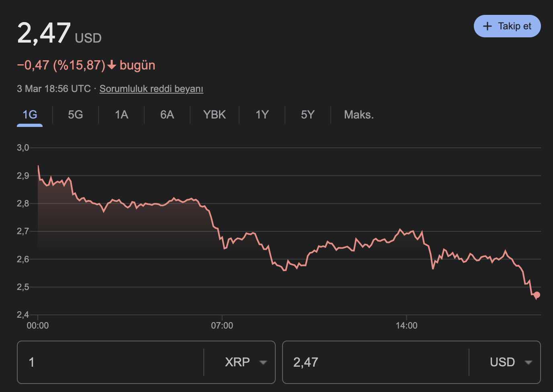Image resolution: width=553 pixels, height=392 pixels.
Task: Follow XRP with Takip et button
Action: tap(507, 26)
